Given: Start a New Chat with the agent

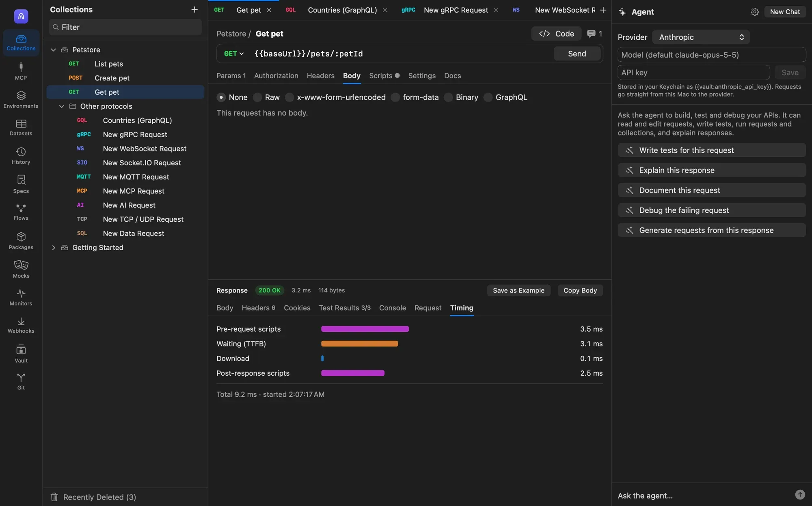Looking at the screenshot, I should click(785, 12).
